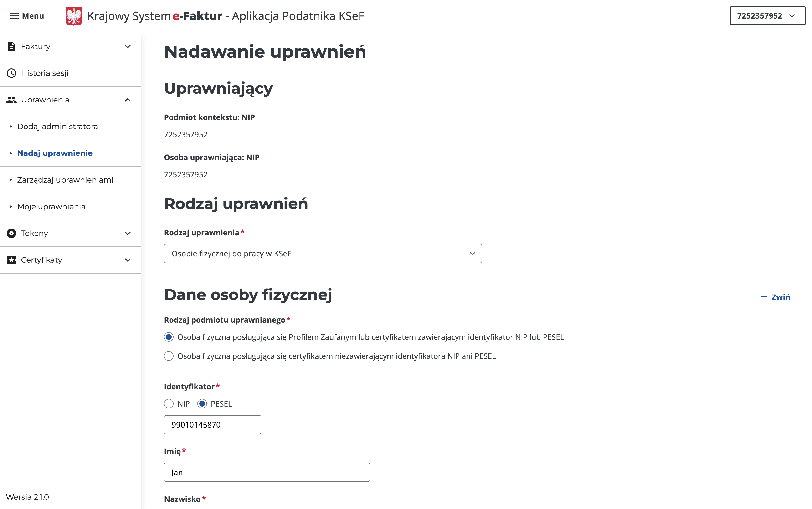Select the Uprawnienia people icon
Viewport: 812px width, 509px height.
click(11, 99)
